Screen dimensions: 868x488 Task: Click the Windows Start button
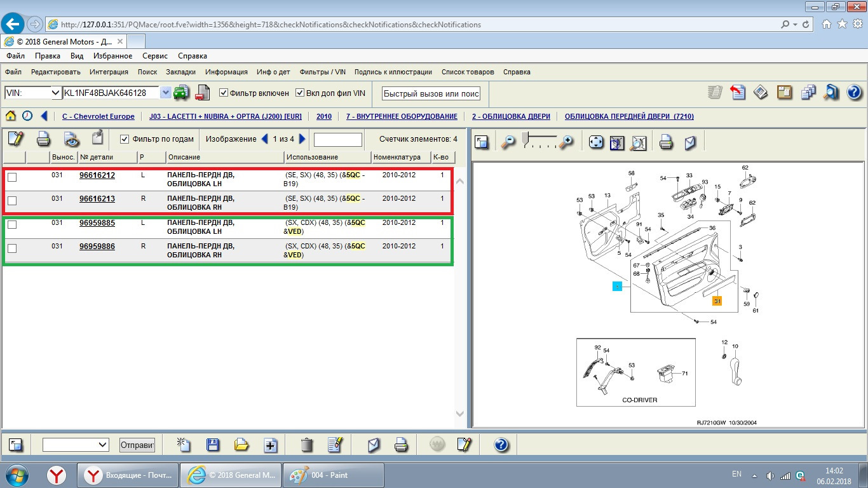tap(16, 475)
